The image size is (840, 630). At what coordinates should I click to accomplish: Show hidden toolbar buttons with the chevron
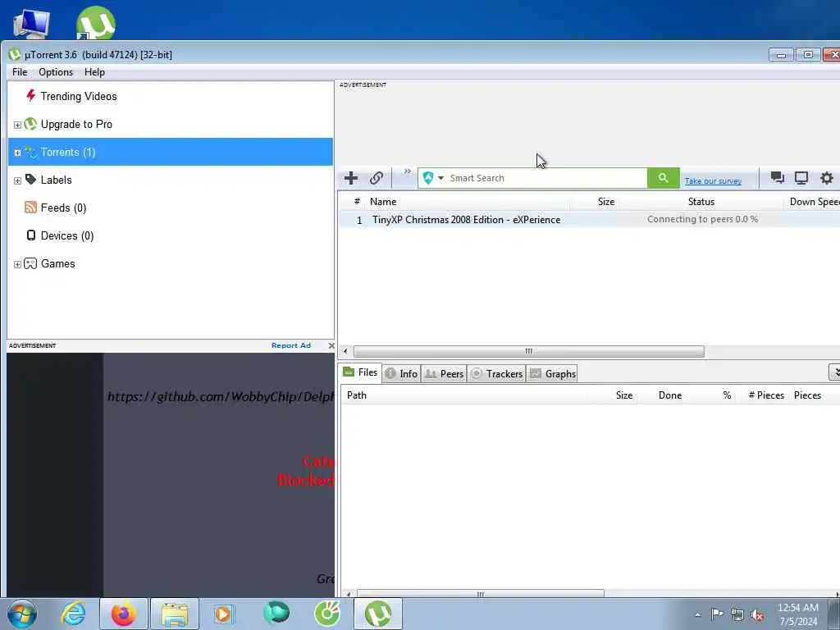pyautogui.click(x=407, y=171)
